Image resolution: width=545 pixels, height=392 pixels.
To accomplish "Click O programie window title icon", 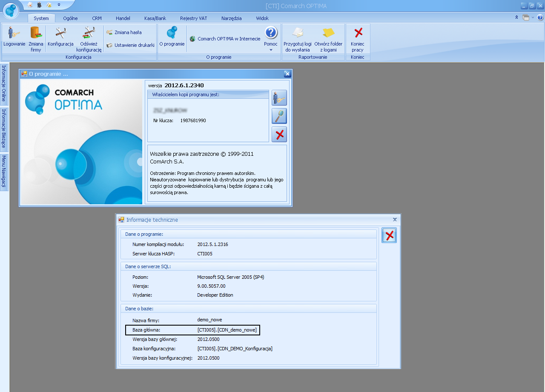I will point(24,74).
